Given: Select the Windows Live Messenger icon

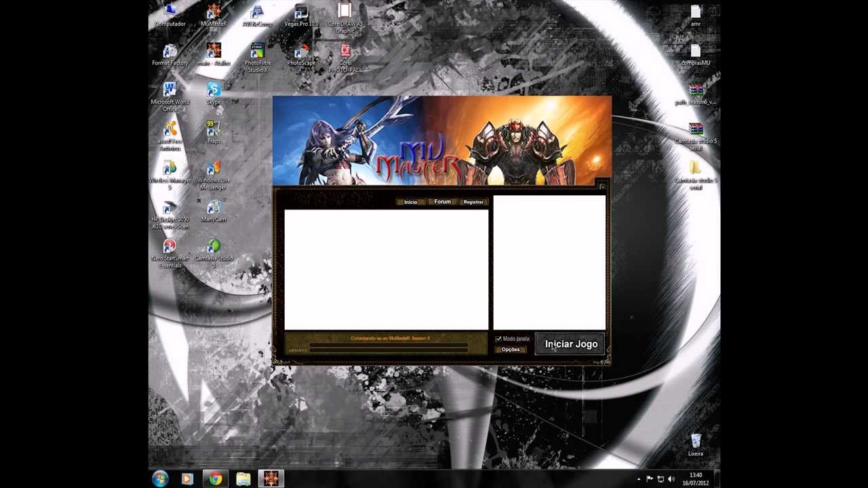Looking at the screenshot, I should coord(214,176).
